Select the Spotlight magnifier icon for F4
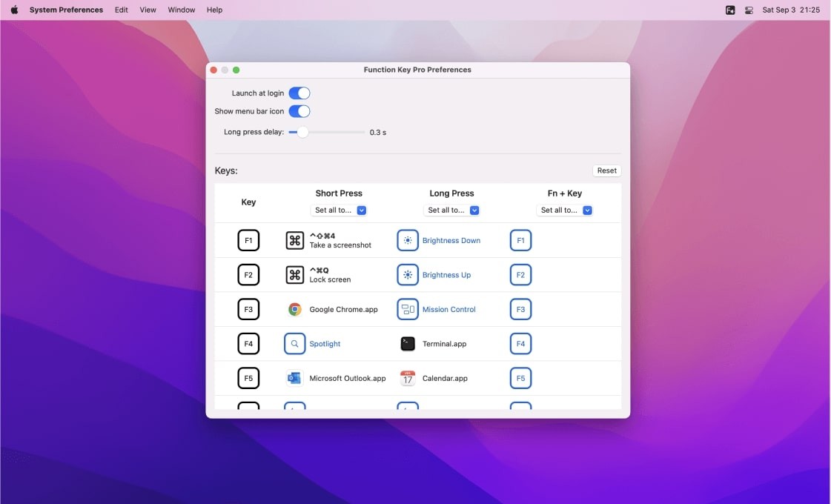The height and width of the screenshot is (504, 831). click(294, 343)
